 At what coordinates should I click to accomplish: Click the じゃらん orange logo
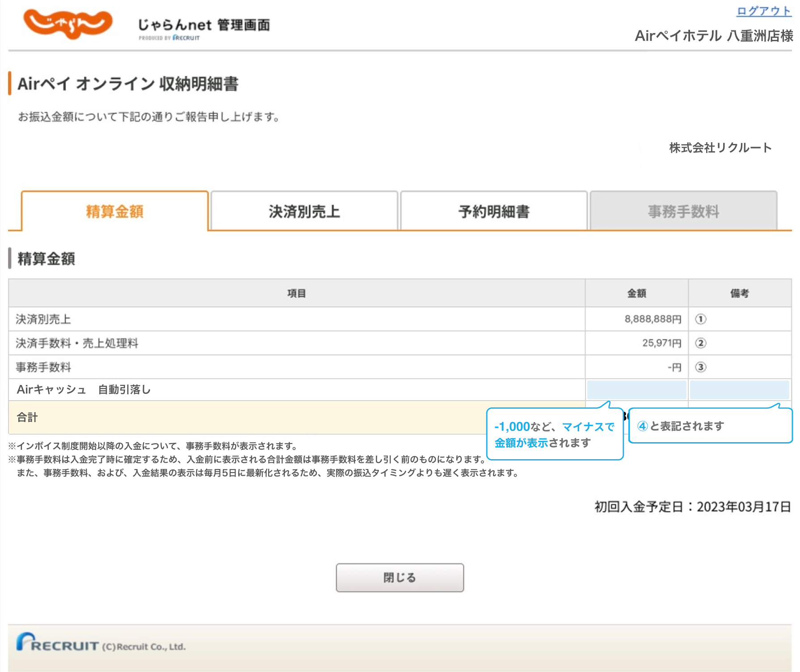[x=67, y=24]
